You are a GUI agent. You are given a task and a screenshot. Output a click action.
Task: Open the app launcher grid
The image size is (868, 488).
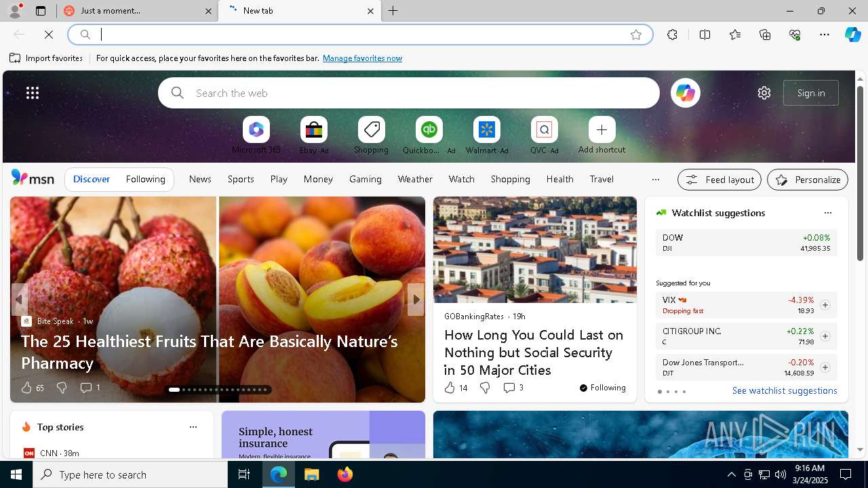coord(33,93)
